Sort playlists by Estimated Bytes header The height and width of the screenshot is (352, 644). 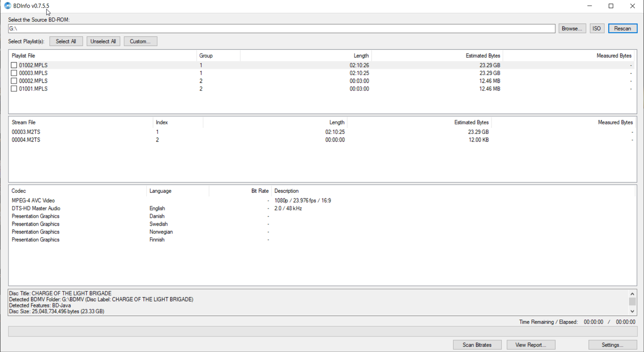(x=437, y=56)
